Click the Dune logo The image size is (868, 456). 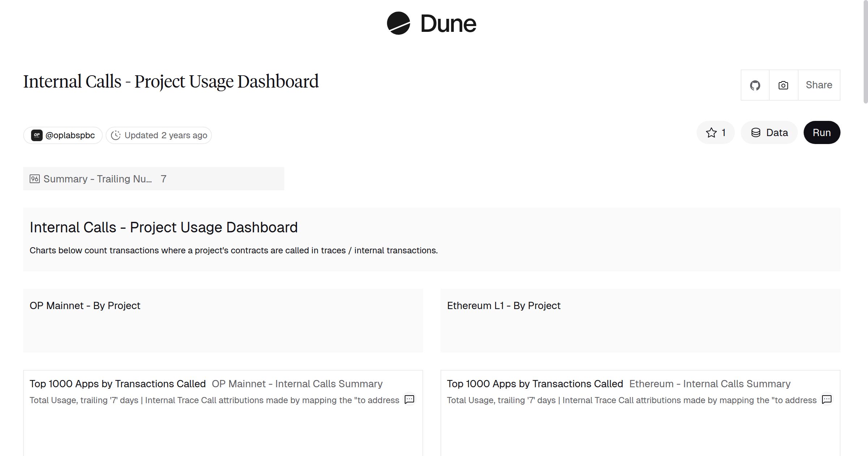(x=432, y=24)
